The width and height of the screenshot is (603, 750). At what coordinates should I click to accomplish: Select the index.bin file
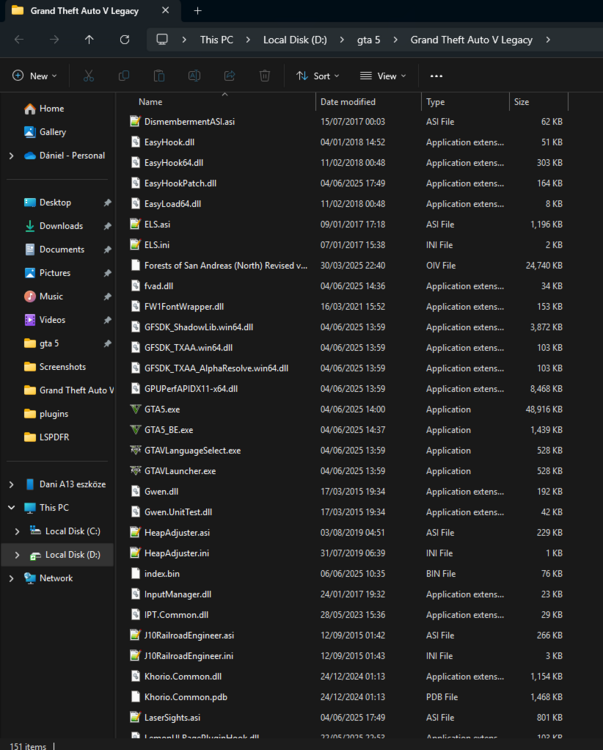click(x=162, y=574)
